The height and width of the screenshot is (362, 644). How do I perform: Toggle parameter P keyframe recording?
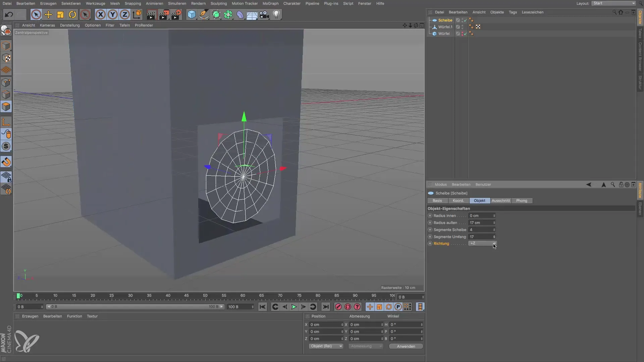pos(398,307)
